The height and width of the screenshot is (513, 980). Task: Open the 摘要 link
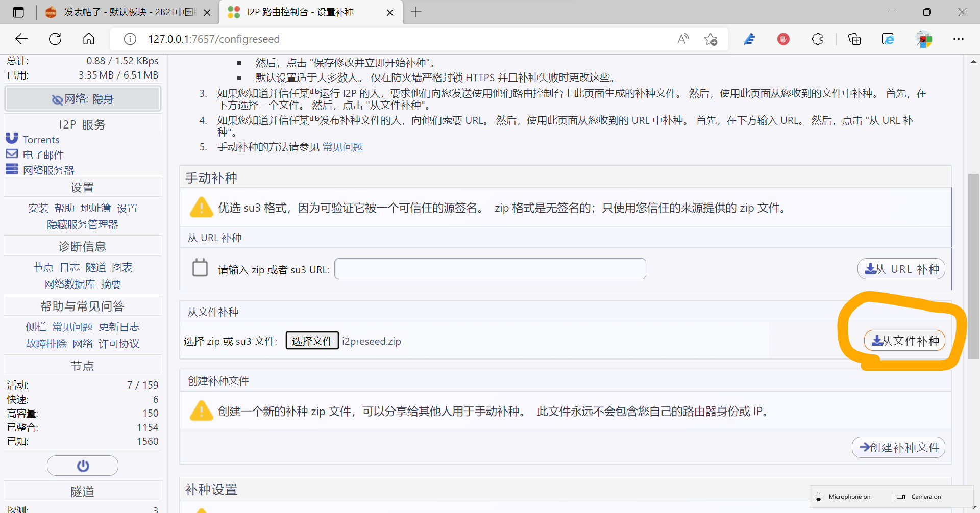pyautogui.click(x=111, y=284)
